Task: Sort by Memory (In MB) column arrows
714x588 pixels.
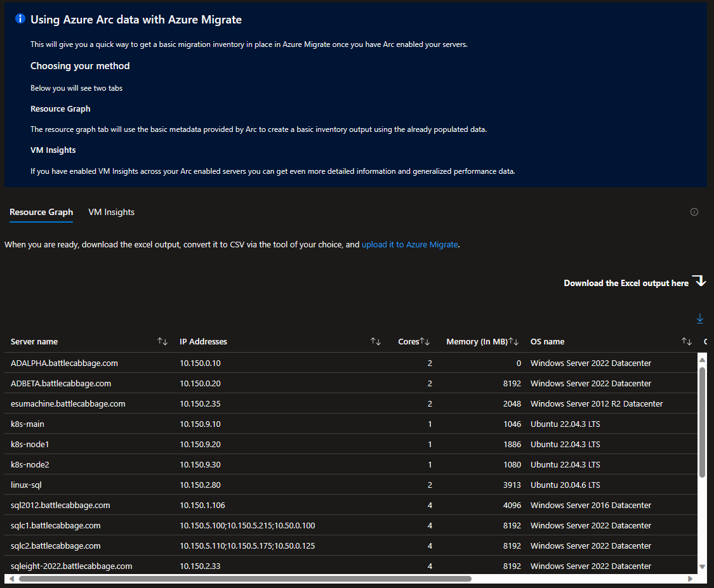Action: [x=513, y=341]
